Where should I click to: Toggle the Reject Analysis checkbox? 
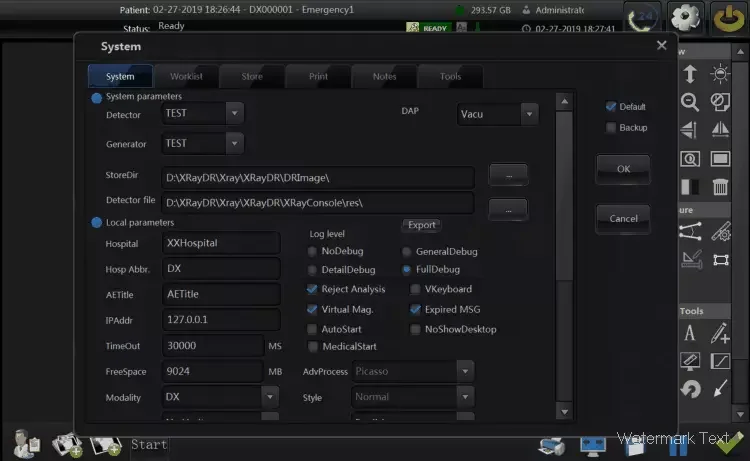pyautogui.click(x=313, y=289)
